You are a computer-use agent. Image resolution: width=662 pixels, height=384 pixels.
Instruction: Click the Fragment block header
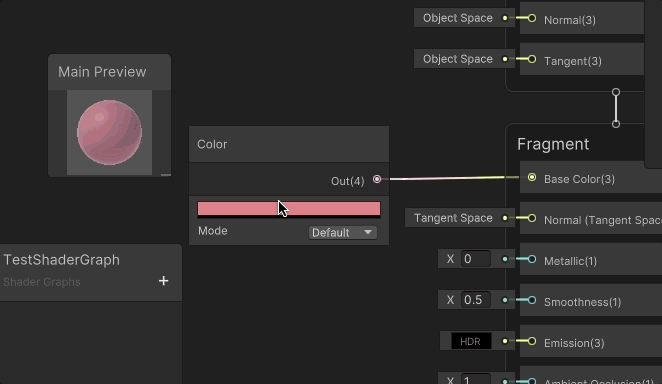click(553, 144)
